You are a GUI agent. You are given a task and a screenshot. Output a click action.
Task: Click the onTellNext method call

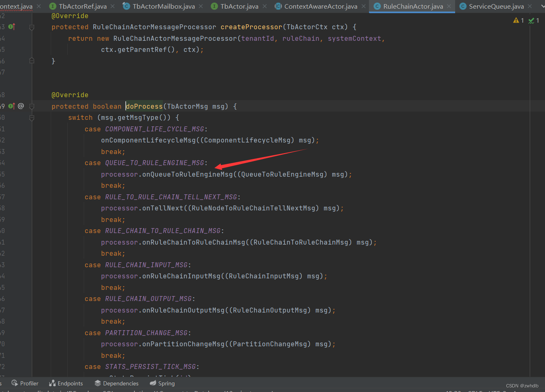[x=163, y=208]
